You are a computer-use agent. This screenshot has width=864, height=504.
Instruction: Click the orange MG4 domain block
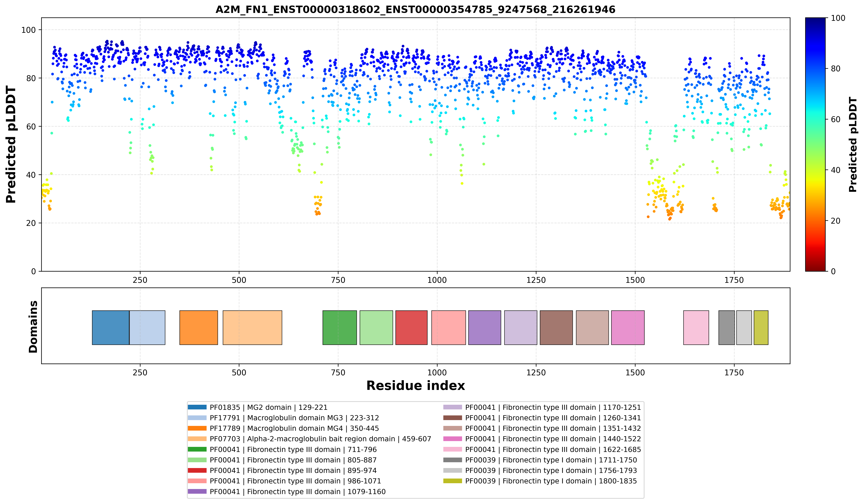199,327
